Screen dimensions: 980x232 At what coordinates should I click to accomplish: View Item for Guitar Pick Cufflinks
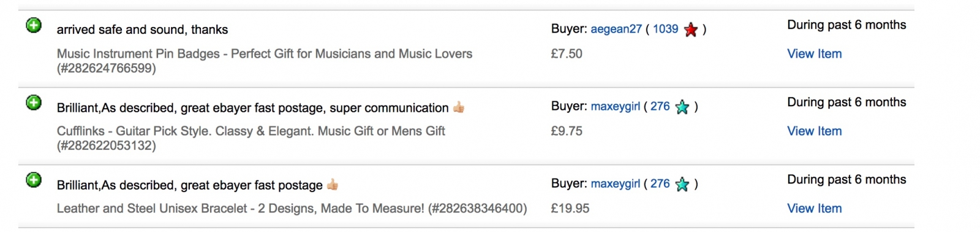coord(814,131)
